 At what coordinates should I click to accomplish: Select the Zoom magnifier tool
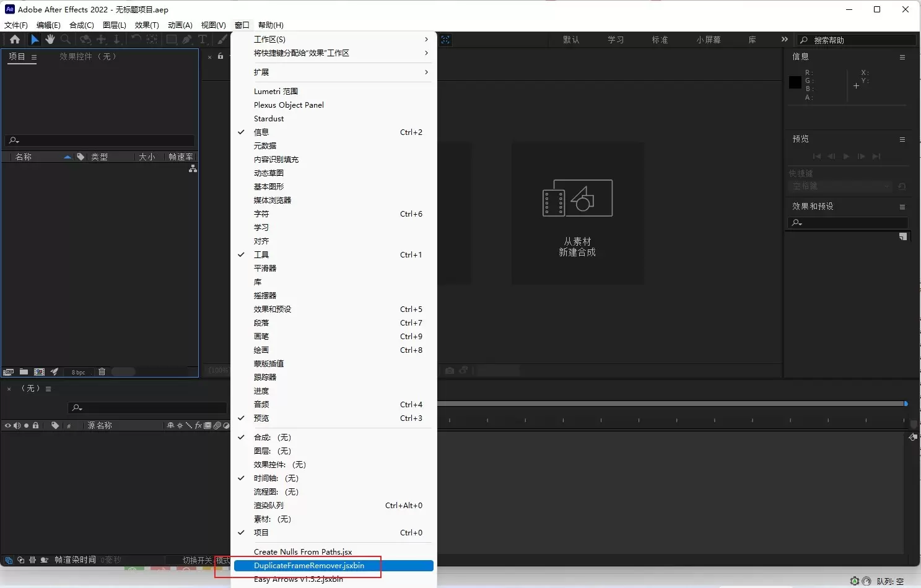click(66, 40)
